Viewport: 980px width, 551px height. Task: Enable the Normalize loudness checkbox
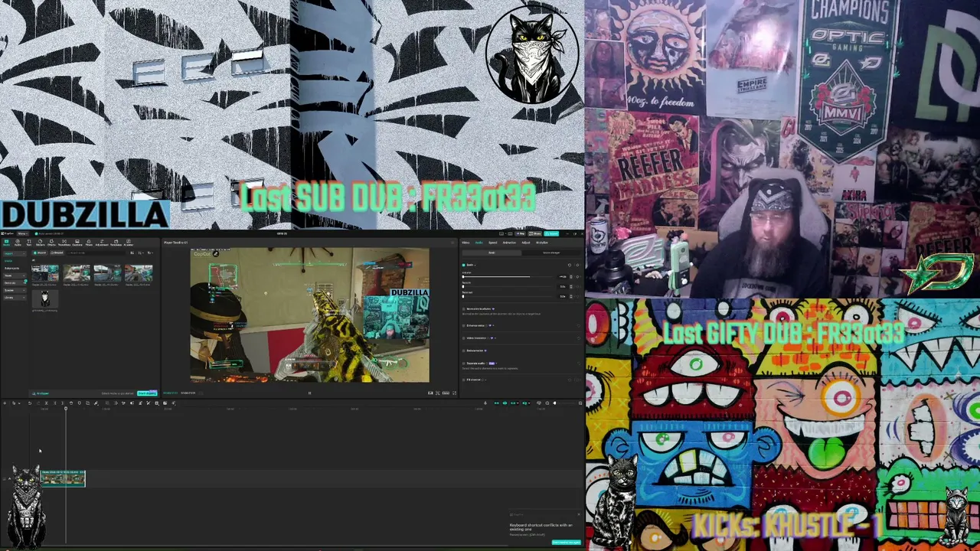[463, 308]
